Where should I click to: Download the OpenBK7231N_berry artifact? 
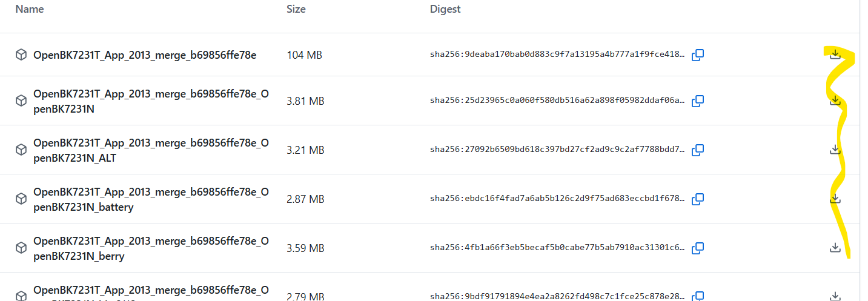[x=835, y=247]
